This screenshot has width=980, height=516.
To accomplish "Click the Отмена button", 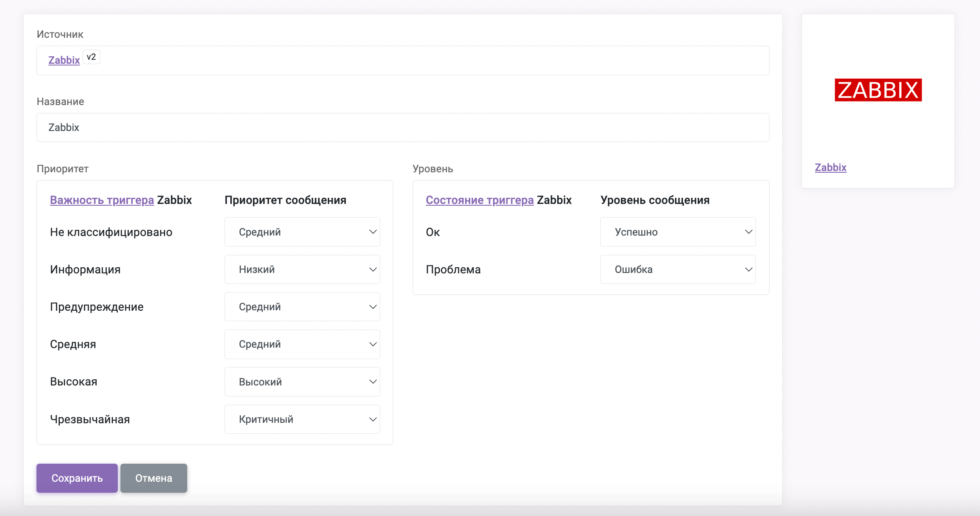I will tap(154, 478).
